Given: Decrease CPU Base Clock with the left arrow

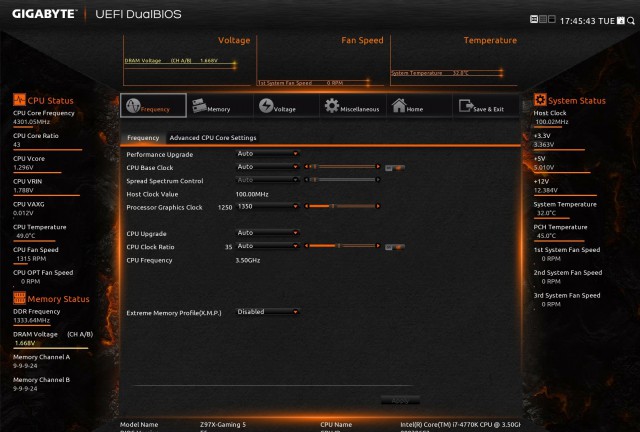Looking at the screenshot, I should [306, 167].
